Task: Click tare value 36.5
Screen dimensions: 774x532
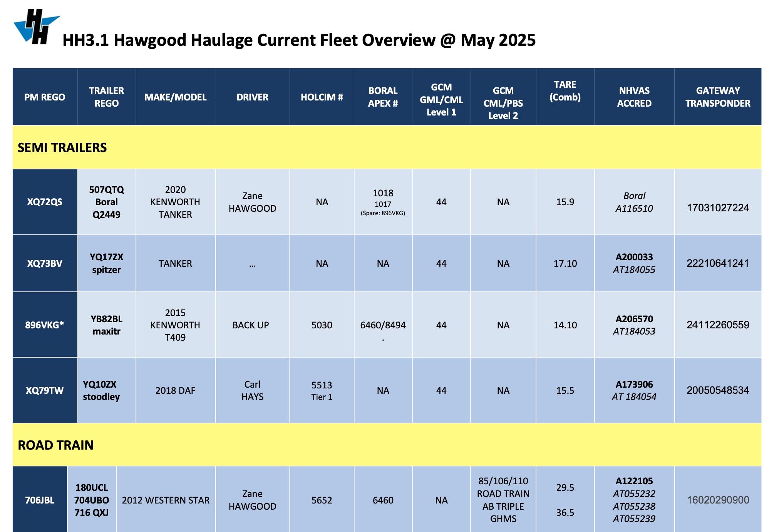Action: pos(565,512)
